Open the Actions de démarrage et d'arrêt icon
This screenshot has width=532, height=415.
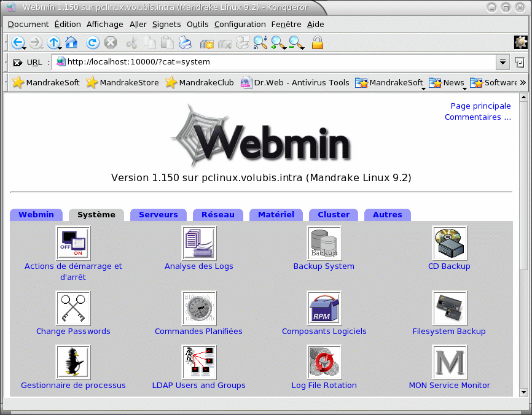tap(73, 244)
